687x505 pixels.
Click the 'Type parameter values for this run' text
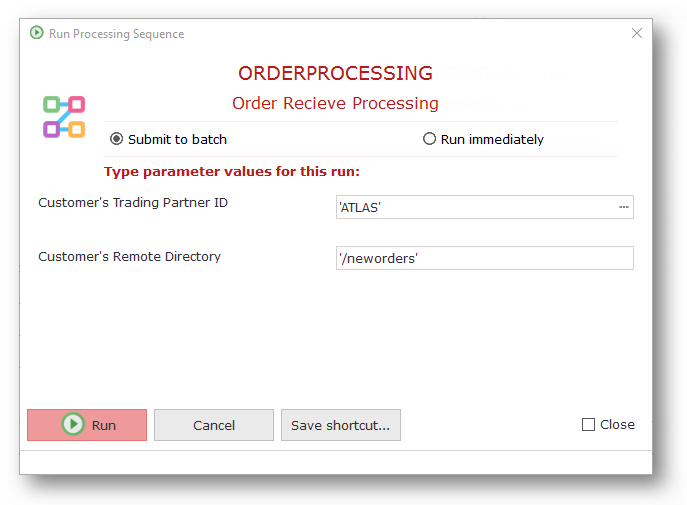pos(232,171)
